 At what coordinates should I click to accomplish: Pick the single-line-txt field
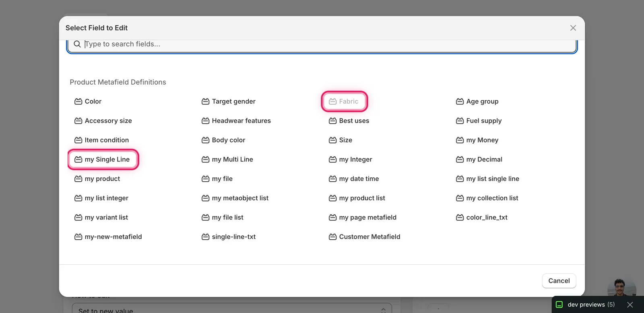[229, 237]
